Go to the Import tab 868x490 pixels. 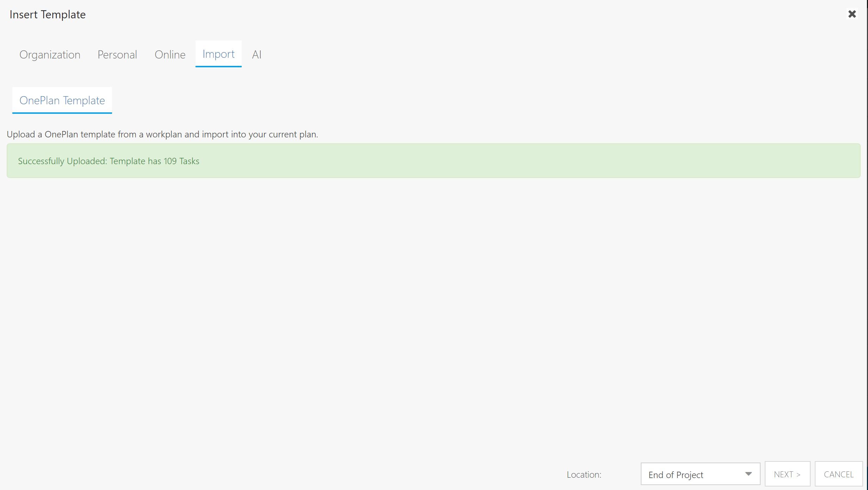click(218, 54)
